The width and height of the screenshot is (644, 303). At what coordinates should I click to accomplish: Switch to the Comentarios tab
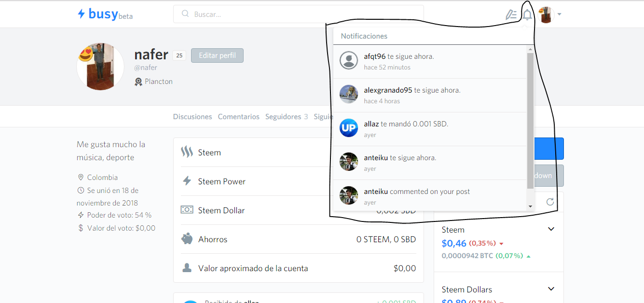(x=238, y=117)
